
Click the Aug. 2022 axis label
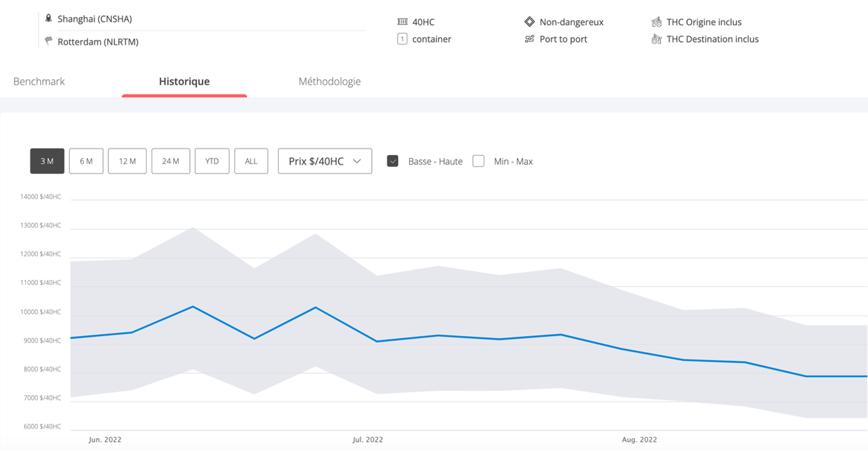coord(639,439)
